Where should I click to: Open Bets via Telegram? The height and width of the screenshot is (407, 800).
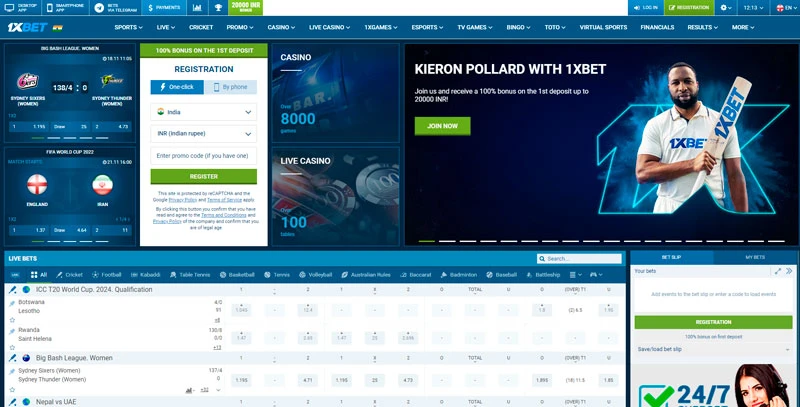point(116,8)
